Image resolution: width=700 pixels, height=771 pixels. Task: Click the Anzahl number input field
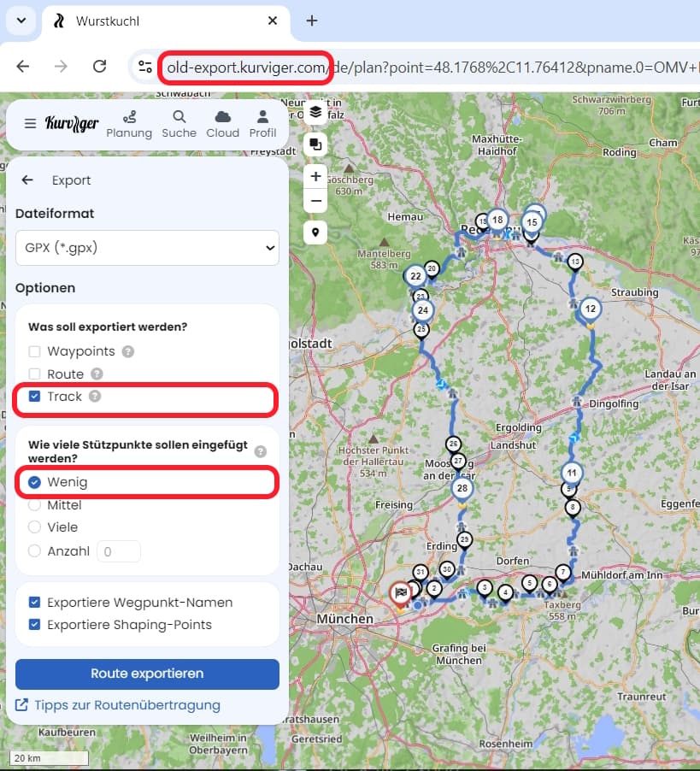pos(119,551)
